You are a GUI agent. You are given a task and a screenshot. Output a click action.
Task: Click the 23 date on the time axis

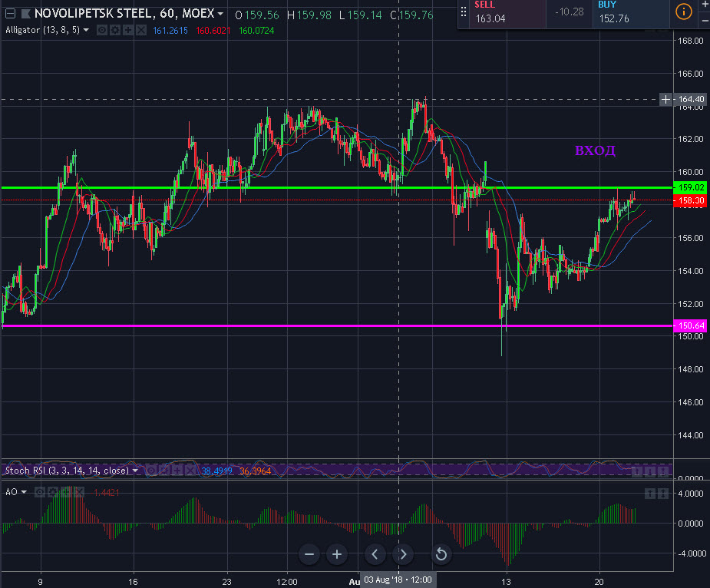click(227, 582)
